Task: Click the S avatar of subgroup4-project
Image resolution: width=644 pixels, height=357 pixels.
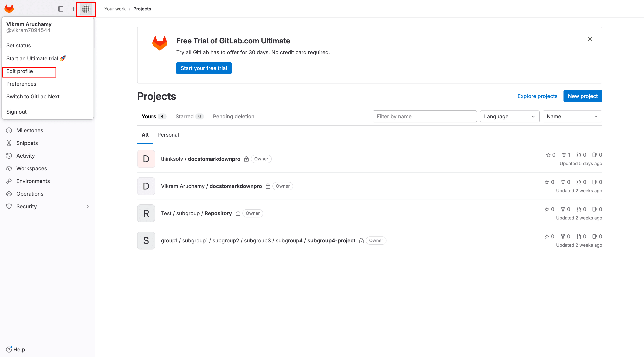Action: [146, 241]
